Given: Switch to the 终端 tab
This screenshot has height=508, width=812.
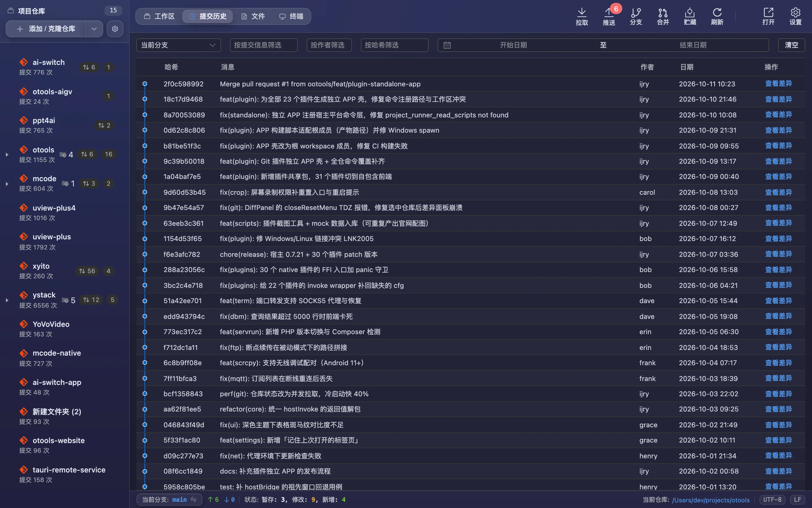Looking at the screenshot, I should click(291, 16).
